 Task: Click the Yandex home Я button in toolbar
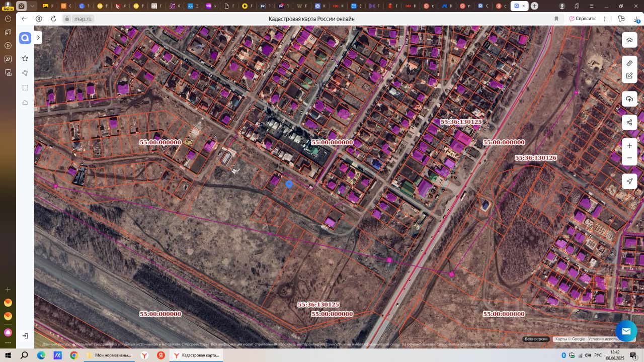click(x=39, y=19)
